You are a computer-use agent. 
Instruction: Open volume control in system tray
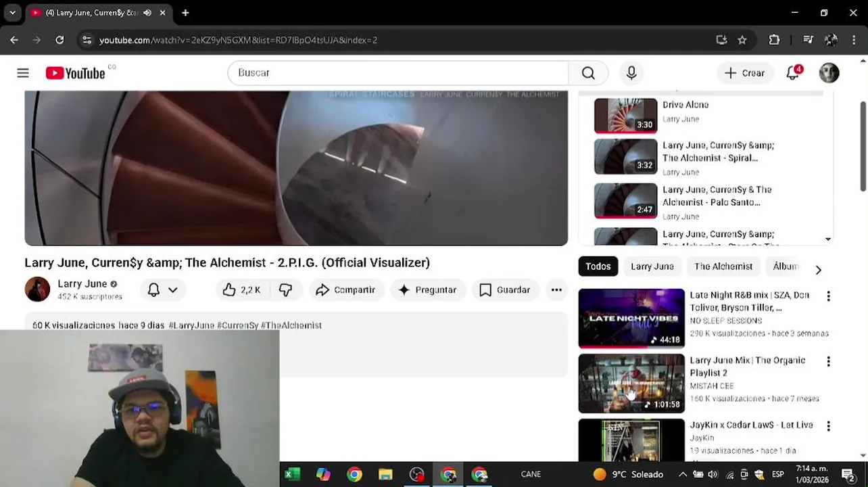pos(713,474)
